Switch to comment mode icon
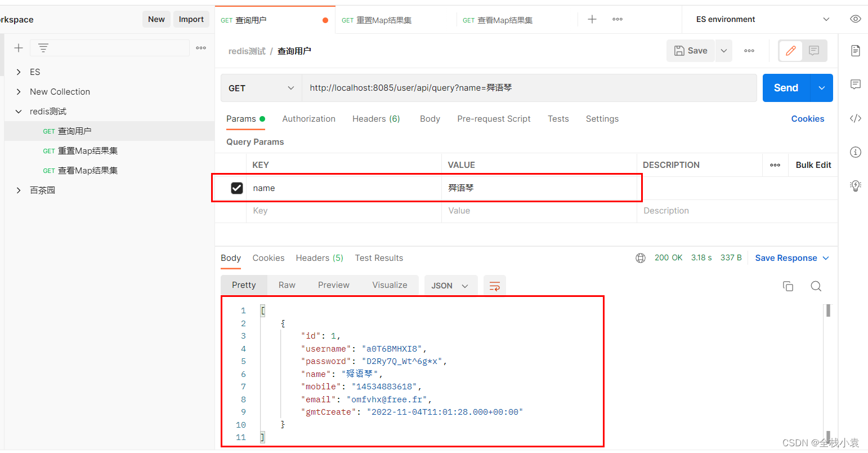Viewport: 868px width, 453px height. coord(814,51)
